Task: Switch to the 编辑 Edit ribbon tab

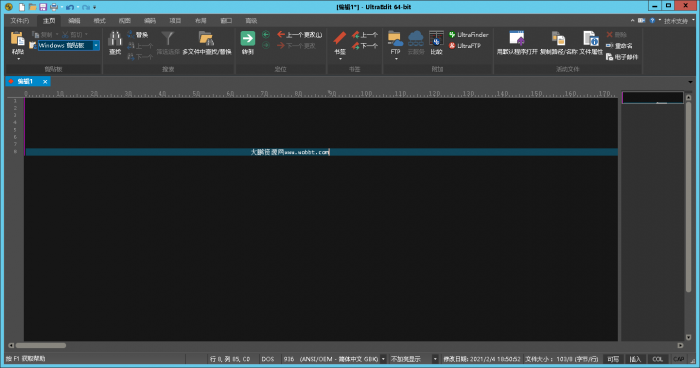Action: (x=74, y=21)
